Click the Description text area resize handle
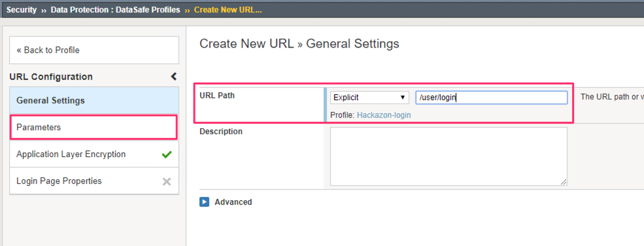 click(x=564, y=182)
